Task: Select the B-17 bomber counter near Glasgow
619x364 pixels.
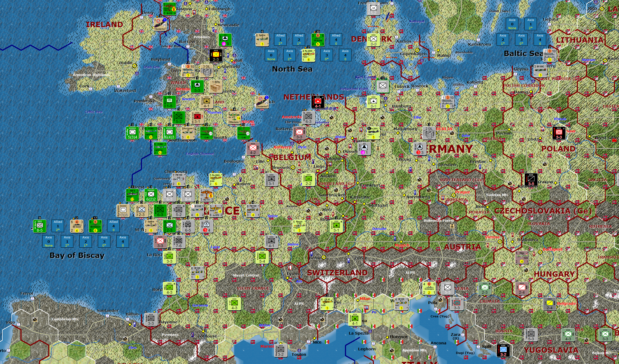Action: pyautogui.click(x=169, y=9)
